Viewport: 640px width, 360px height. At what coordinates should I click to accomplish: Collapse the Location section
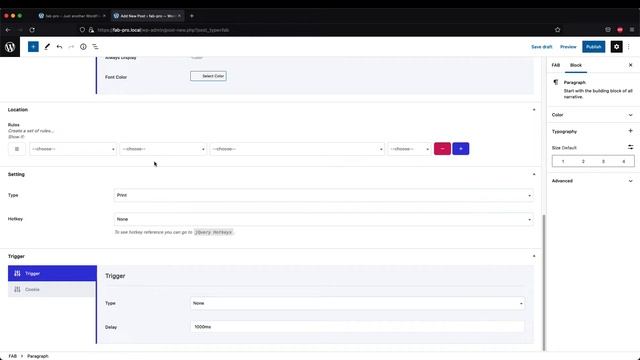point(534,110)
